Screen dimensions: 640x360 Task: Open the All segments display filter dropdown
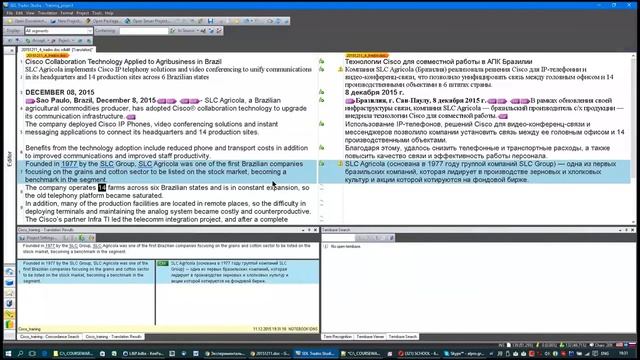(x=58, y=31)
